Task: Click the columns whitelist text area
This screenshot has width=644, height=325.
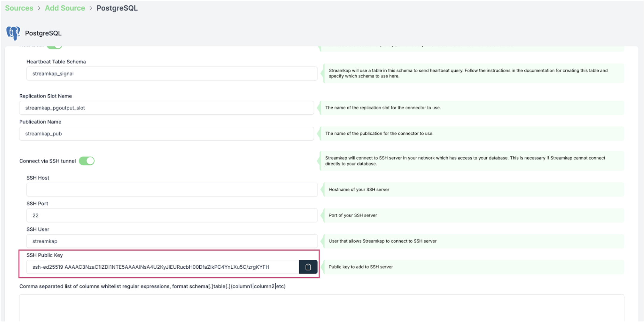Action: pyautogui.click(x=322, y=308)
